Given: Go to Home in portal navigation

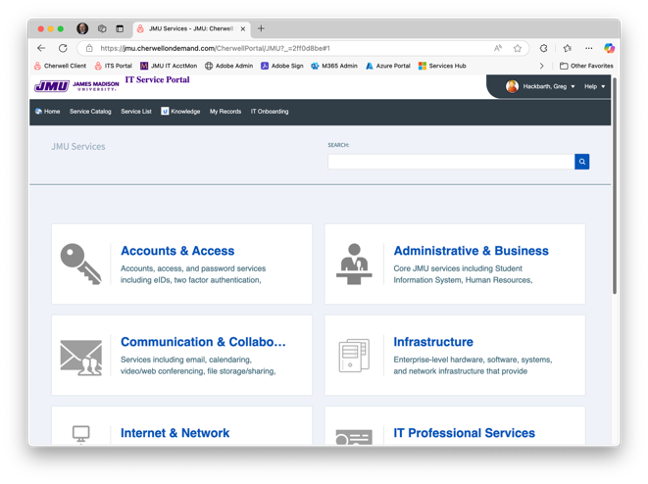Looking at the screenshot, I should [x=48, y=112].
